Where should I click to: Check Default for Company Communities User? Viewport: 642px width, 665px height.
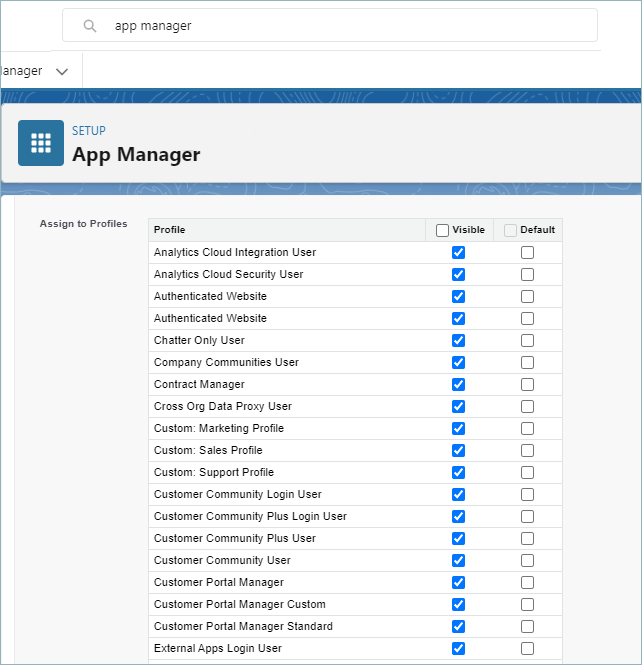[528, 363]
